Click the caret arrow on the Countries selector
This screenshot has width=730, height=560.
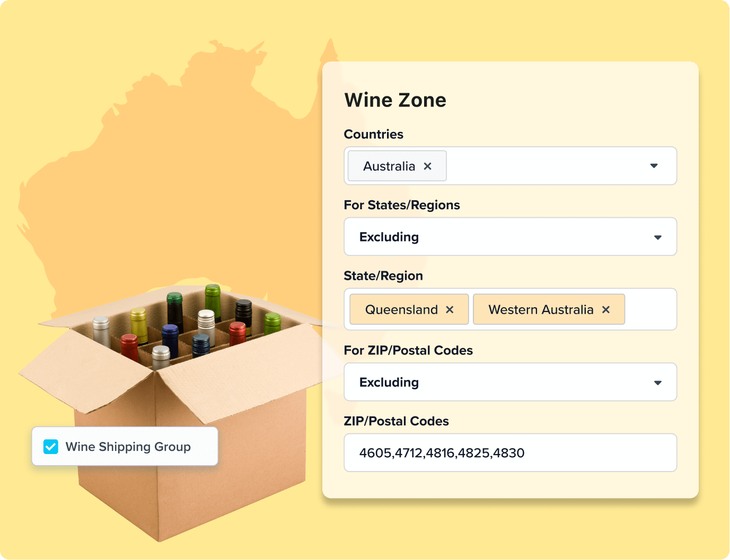tap(655, 166)
